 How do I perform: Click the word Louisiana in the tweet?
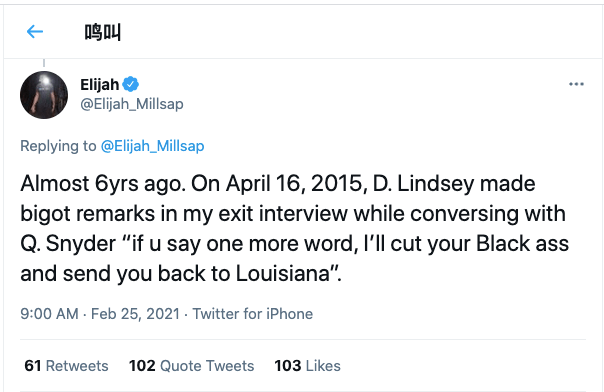(283, 274)
